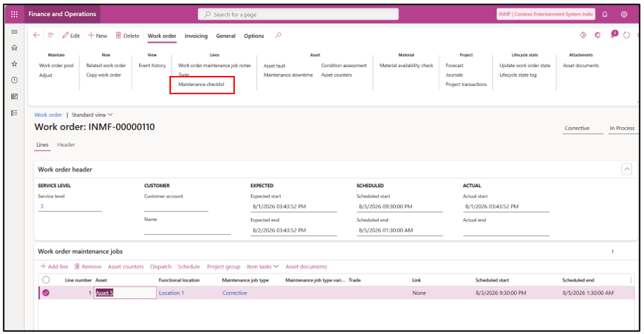Open Corrective job type link
This screenshot has width=644, height=334.
point(235,293)
